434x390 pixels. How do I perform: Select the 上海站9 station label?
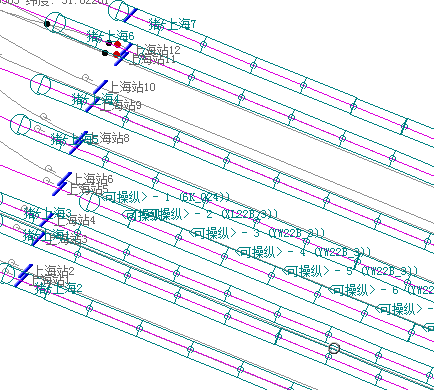tap(121, 105)
